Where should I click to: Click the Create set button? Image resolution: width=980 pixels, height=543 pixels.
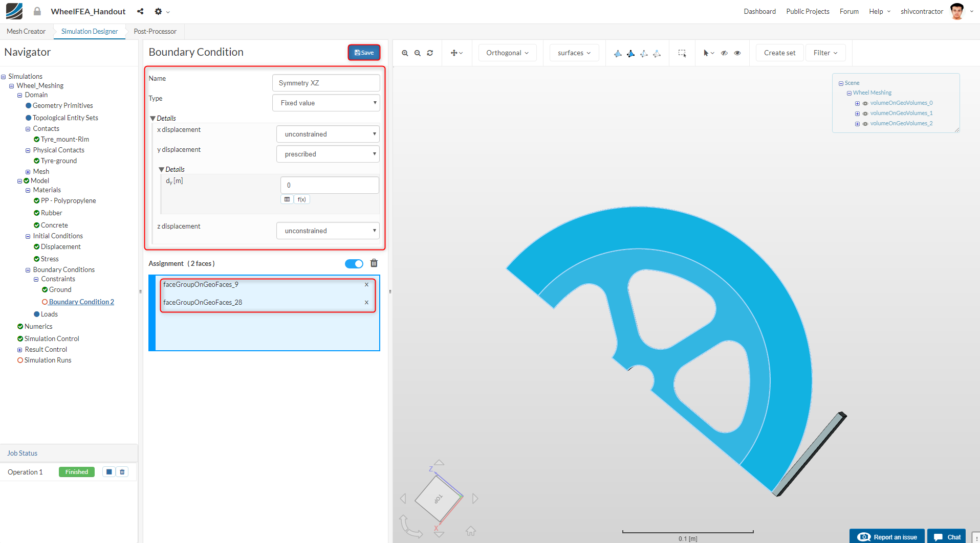pos(779,53)
